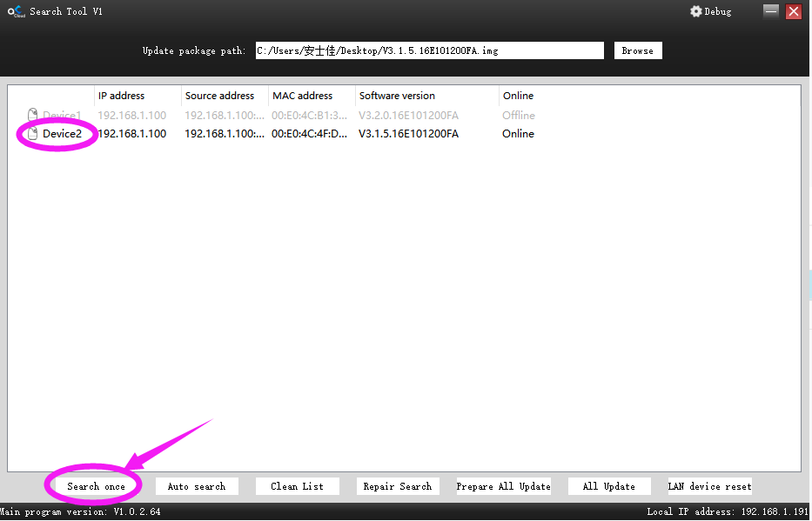812x521 pixels.
Task: Click MAC address 00:E0:4C:B1:3...
Action: tap(310, 116)
